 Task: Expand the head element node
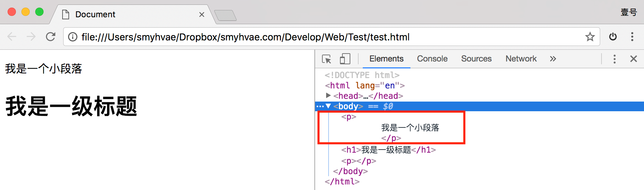[328, 95]
